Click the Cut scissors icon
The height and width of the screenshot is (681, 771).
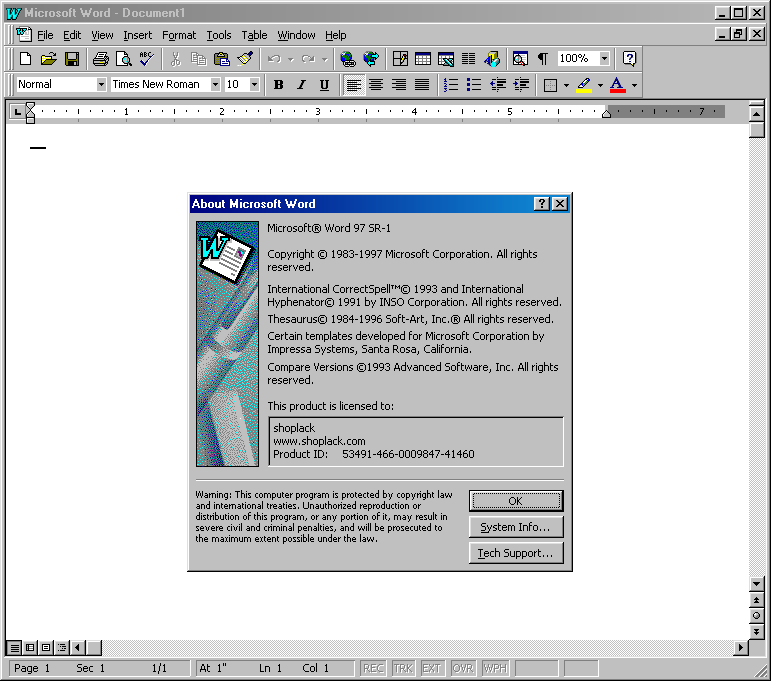[x=176, y=59]
